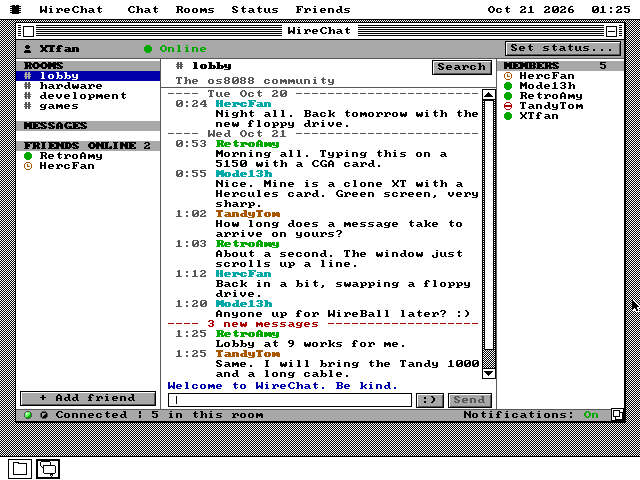
Task: Open chat with friend HercFan in sidebar
Action: point(88,166)
